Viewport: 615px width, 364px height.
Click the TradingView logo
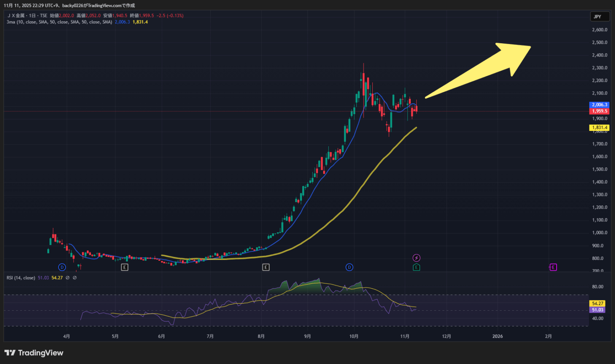tap(34, 353)
